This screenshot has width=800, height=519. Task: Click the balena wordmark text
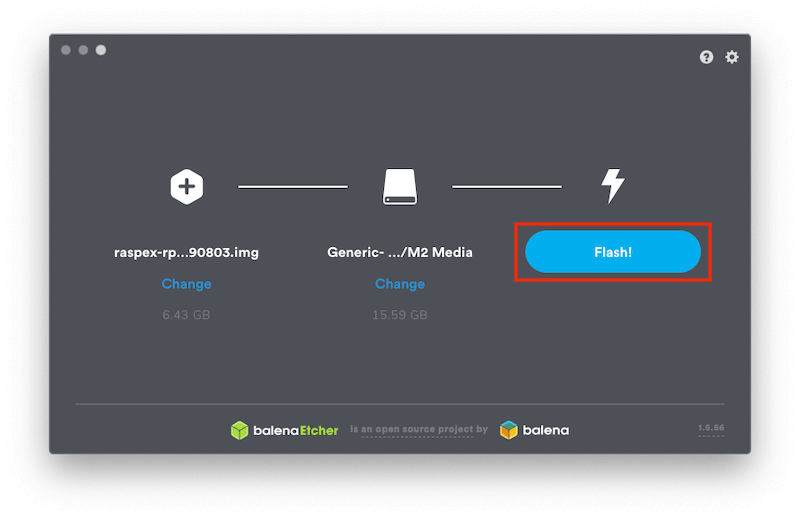(545, 430)
